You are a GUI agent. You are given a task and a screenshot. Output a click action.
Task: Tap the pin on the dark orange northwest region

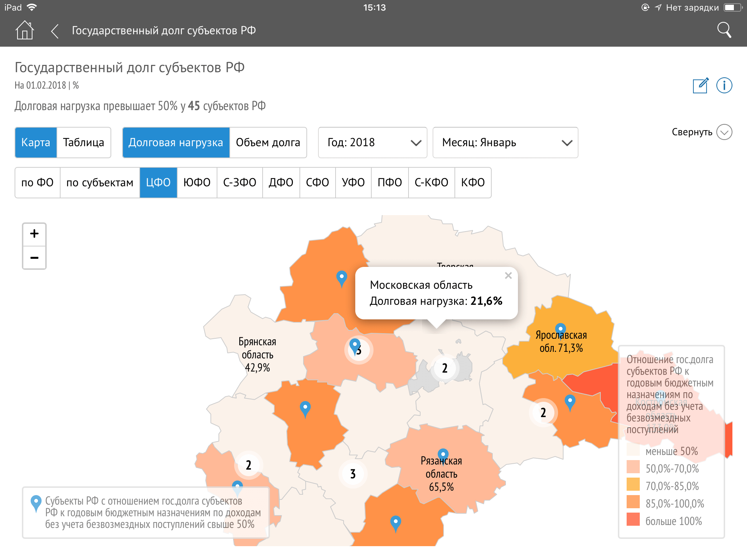tap(341, 279)
